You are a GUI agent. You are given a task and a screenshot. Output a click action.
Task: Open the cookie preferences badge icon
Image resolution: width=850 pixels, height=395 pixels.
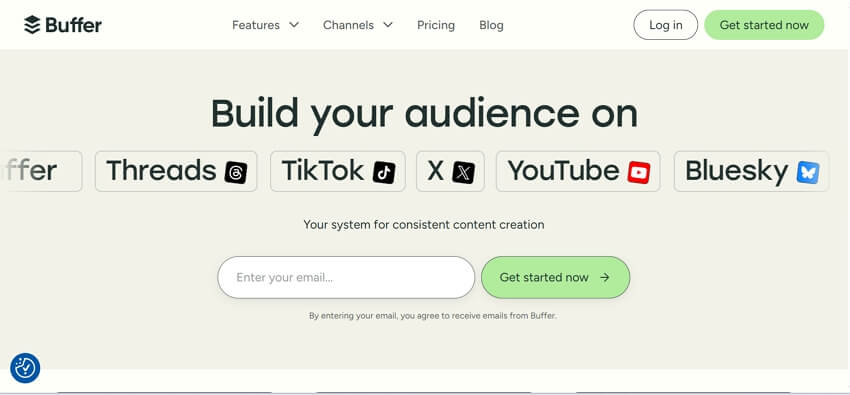click(25, 368)
